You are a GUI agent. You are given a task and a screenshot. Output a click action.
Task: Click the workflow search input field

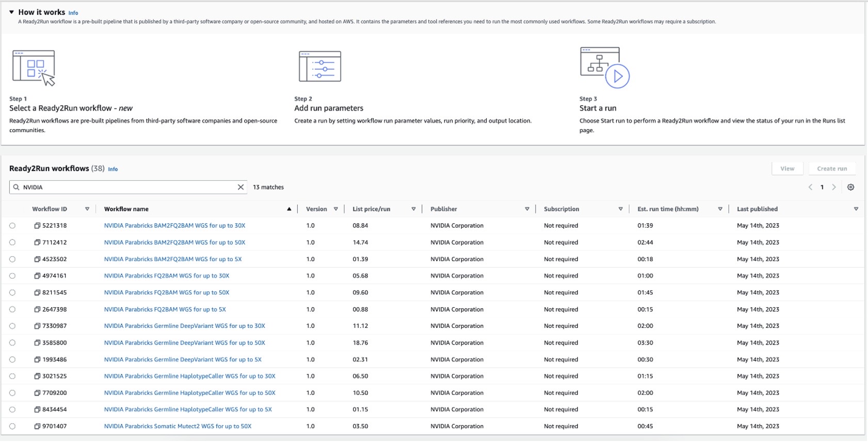click(x=128, y=187)
